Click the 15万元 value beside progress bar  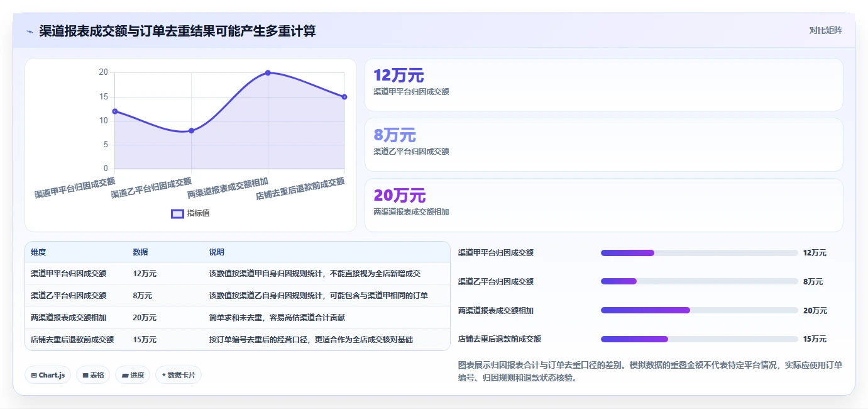coord(815,339)
